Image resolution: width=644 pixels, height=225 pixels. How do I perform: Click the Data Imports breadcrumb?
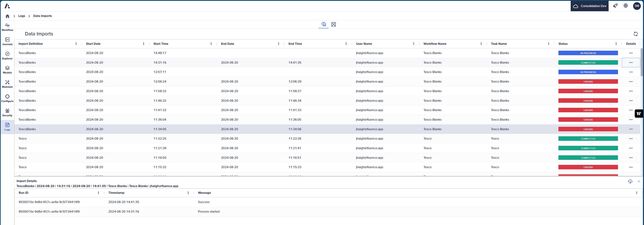[x=42, y=16]
